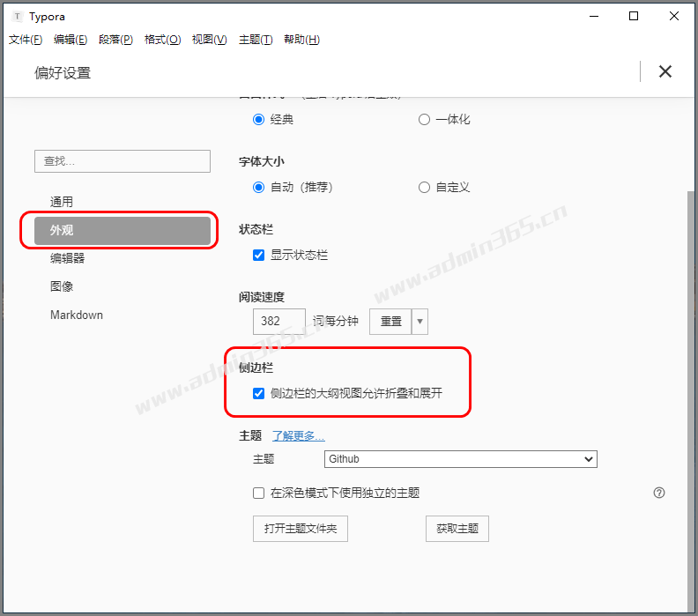Open the 格式(O) menu
The width and height of the screenshot is (698, 616).
click(x=162, y=40)
